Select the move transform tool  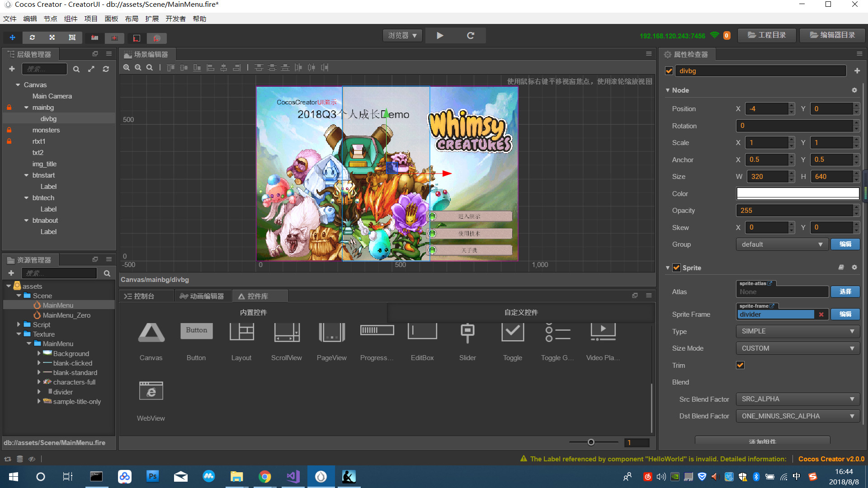pos(13,38)
